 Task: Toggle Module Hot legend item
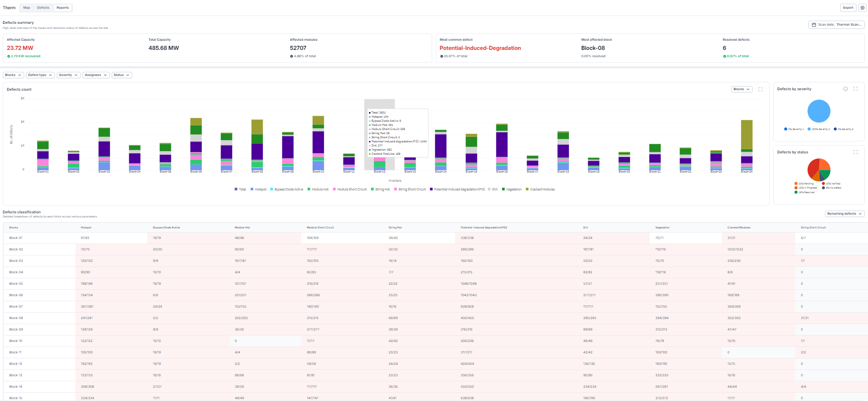pyautogui.click(x=318, y=189)
